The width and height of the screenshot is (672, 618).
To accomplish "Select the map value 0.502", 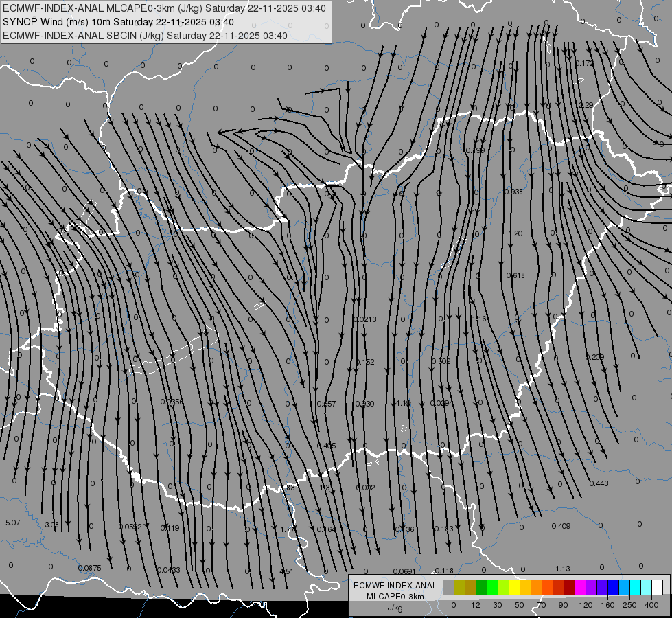I will pos(441,361).
